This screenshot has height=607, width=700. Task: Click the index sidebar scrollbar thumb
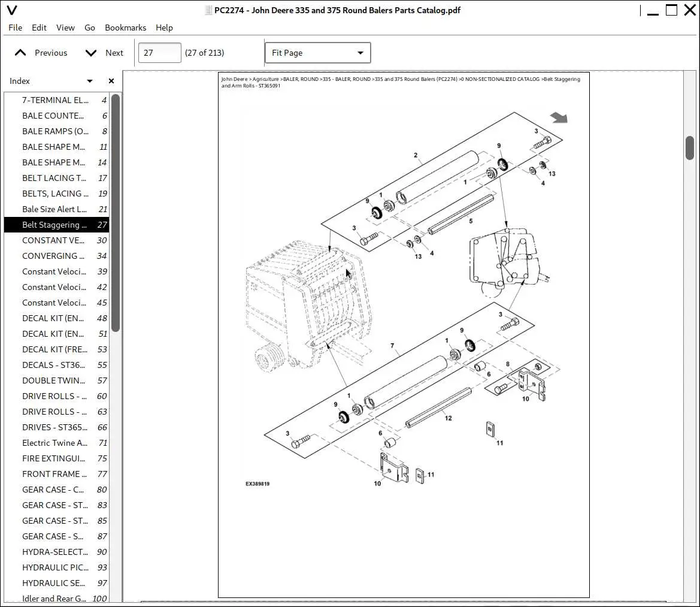tap(116, 213)
